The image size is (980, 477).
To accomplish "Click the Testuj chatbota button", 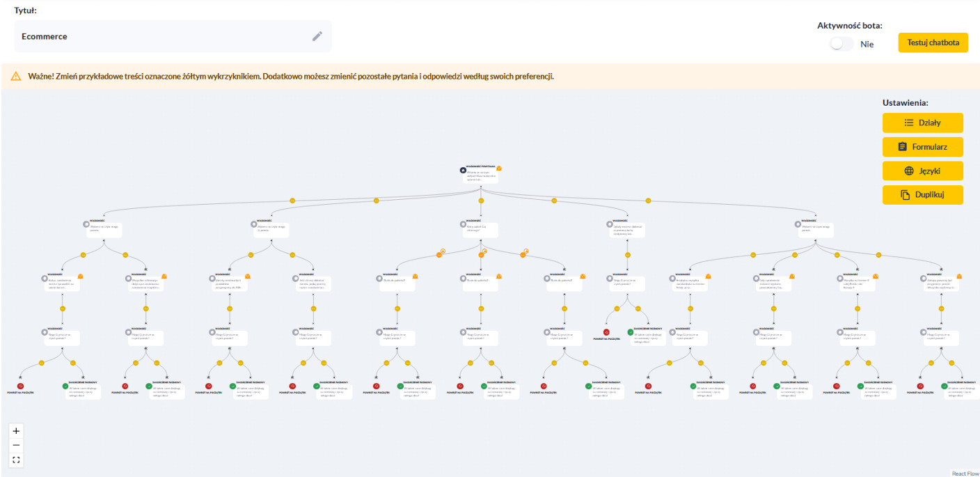I will pyautogui.click(x=933, y=42).
